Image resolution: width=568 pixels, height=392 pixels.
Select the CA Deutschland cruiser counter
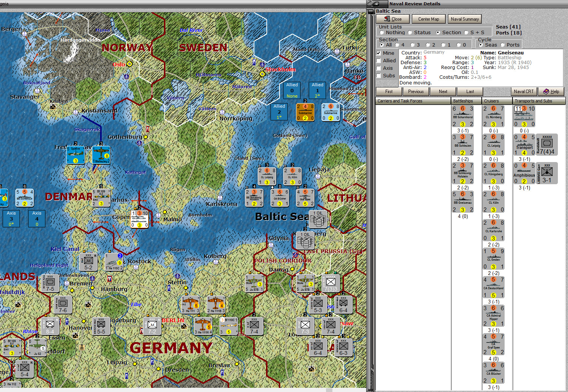(x=493, y=287)
